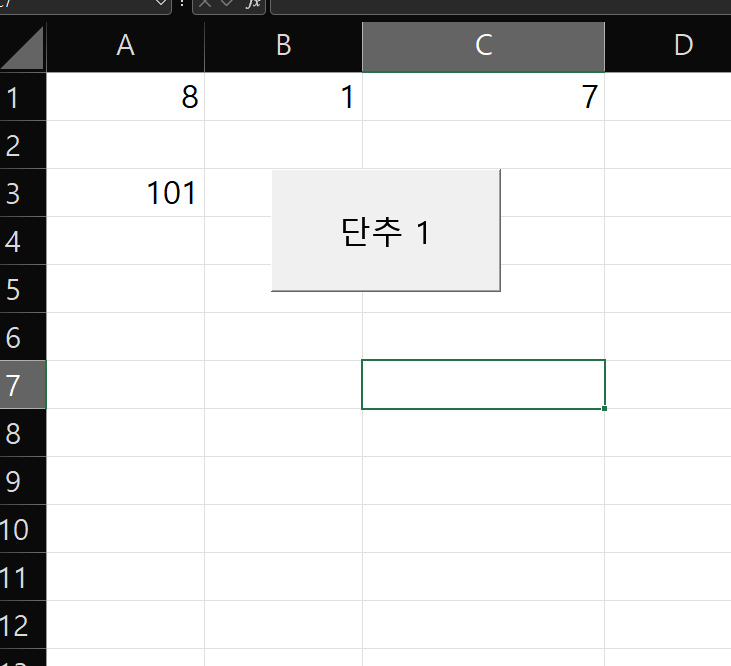This screenshot has width=731, height=666.
Task: Click the Select All corner triangle
Action: click(23, 47)
